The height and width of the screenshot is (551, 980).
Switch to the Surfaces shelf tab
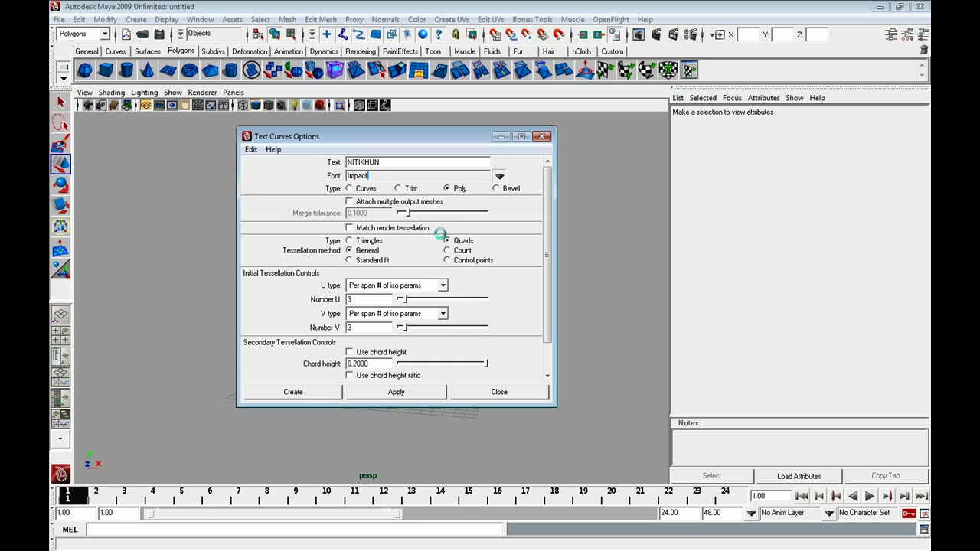pos(148,51)
